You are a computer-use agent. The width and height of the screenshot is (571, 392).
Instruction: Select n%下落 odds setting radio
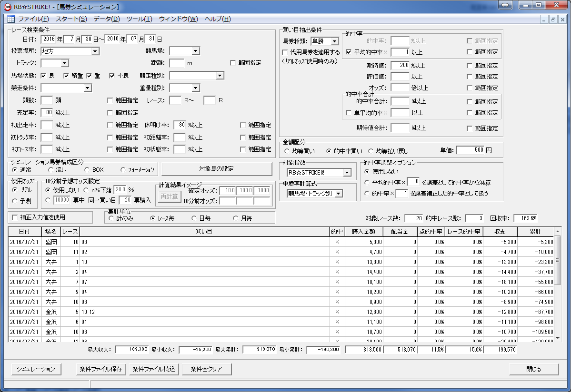[x=86, y=190]
